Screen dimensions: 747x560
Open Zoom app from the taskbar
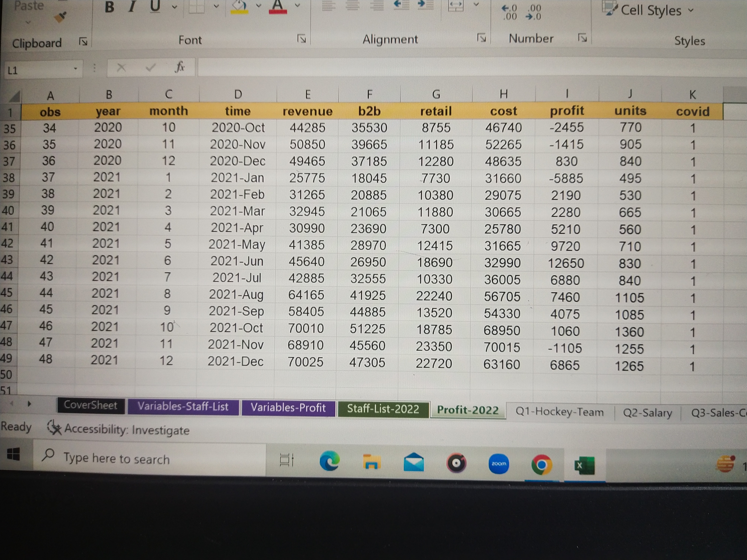coord(498,463)
